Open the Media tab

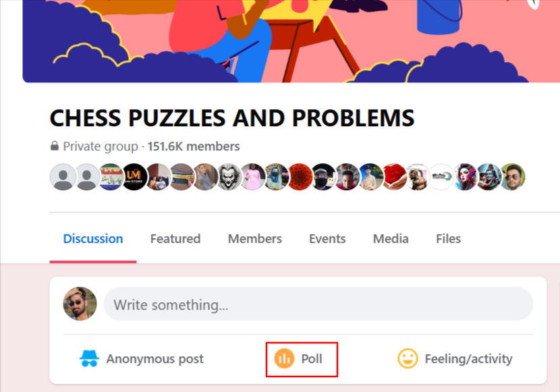pyautogui.click(x=390, y=238)
